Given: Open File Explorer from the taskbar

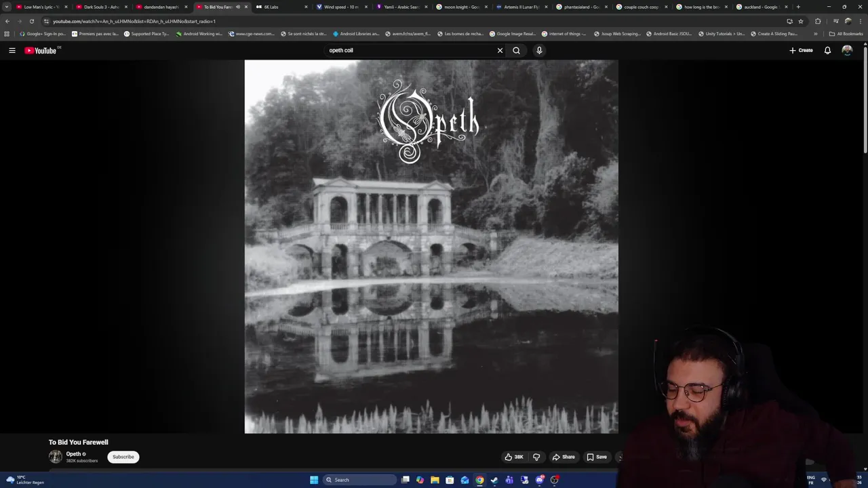Looking at the screenshot, I should click(435, 480).
